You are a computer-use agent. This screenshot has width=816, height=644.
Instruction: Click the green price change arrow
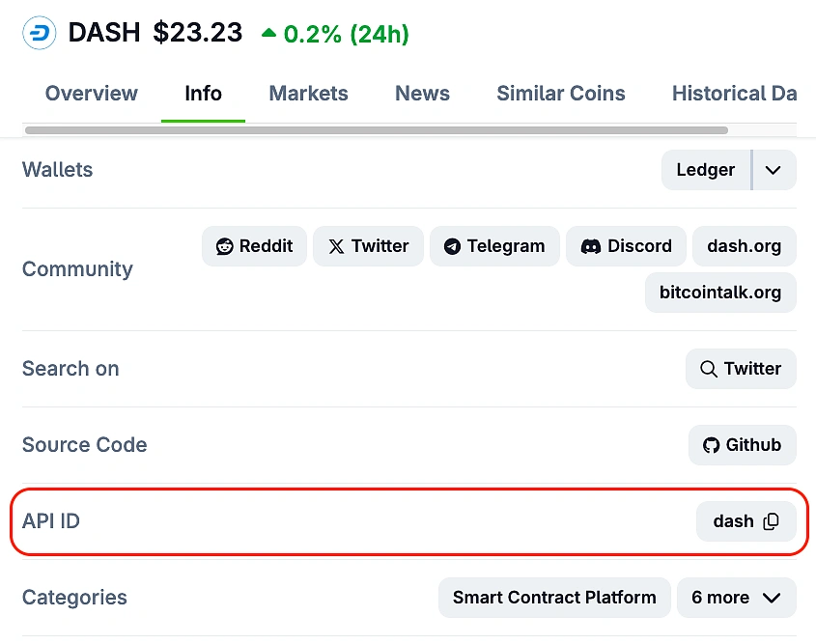[269, 30]
